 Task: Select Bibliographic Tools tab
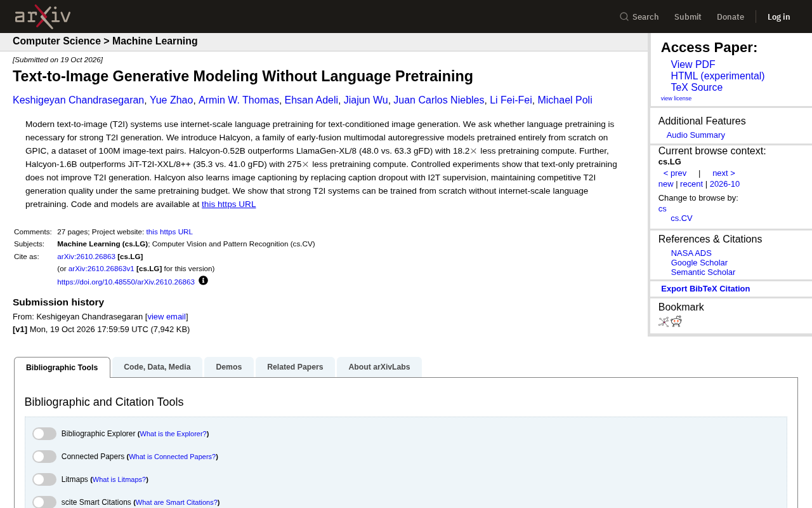click(x=62, y=368)
